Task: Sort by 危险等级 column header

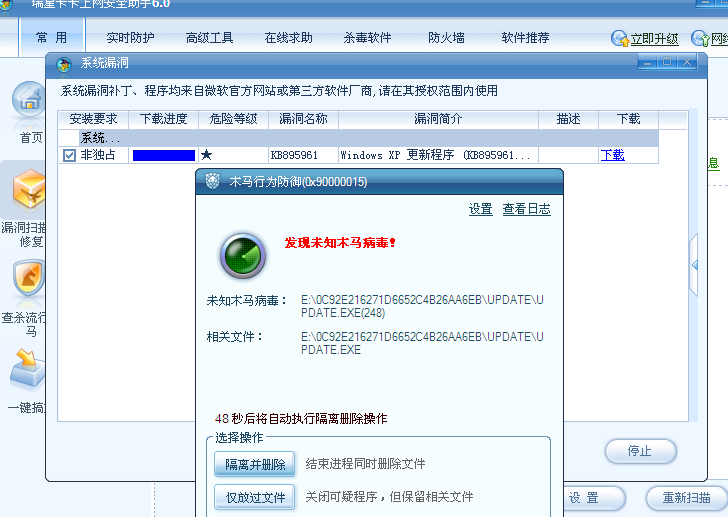Action: pos(234,119)
